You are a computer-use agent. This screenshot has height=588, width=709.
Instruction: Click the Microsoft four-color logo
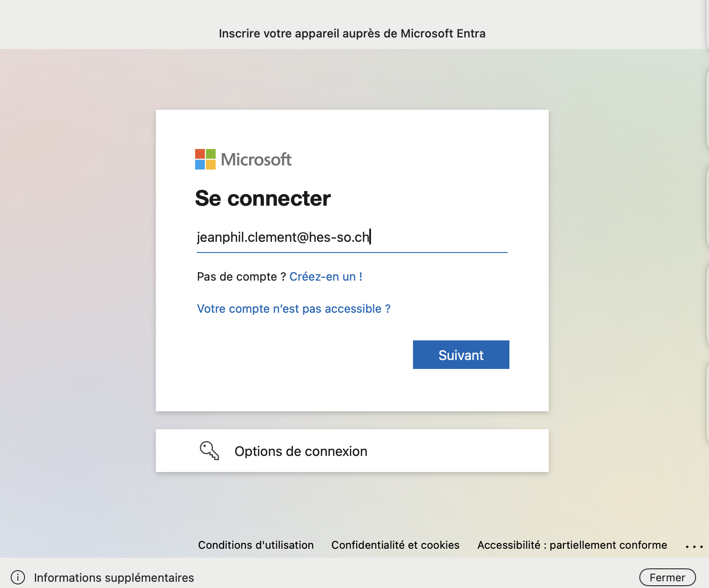205,159
